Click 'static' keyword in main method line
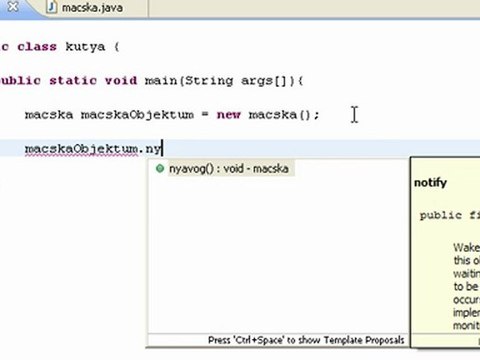Viewport: 480px width, 360px height. click(x=73, y=80)
